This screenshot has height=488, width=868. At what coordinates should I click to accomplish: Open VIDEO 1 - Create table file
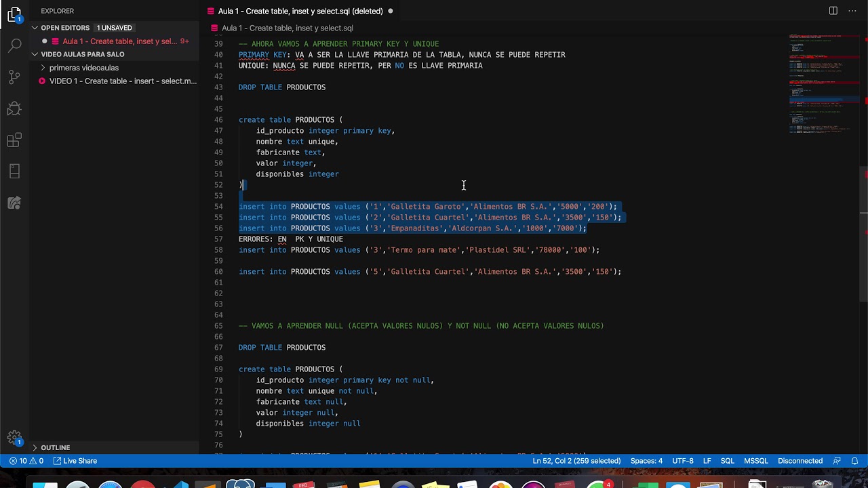coord(123,81)
